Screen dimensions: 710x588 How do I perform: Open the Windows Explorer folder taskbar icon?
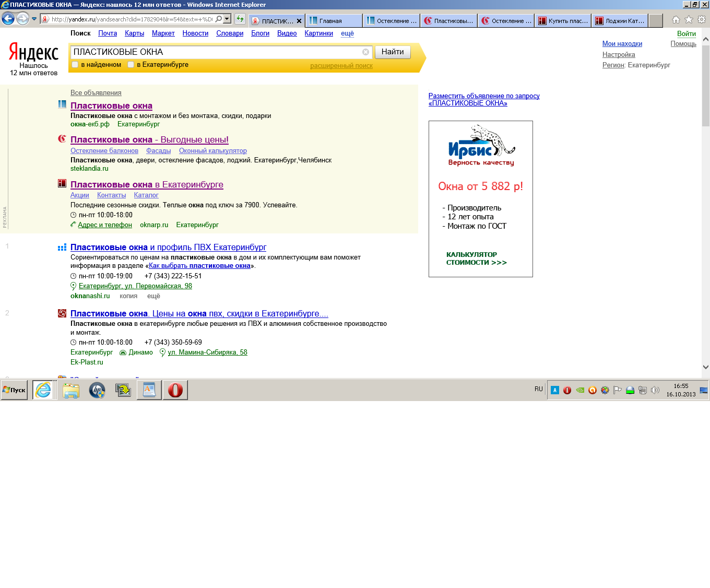click(71, 390)
